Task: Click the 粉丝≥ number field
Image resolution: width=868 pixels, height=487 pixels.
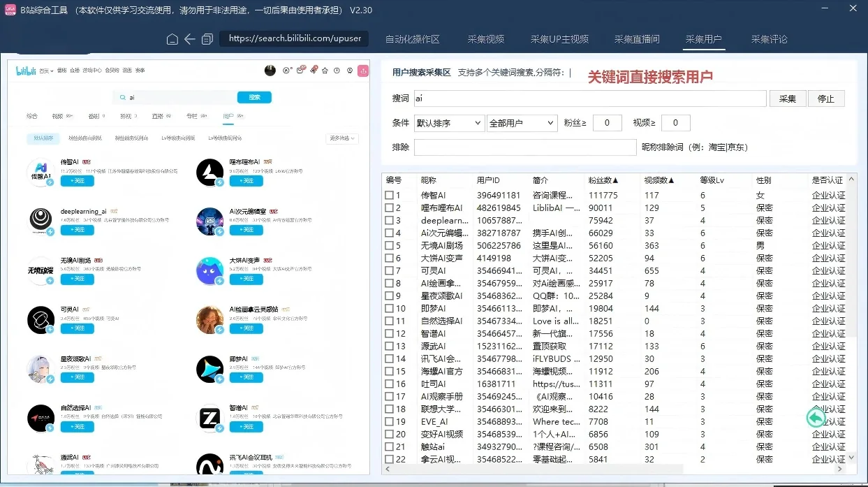Action: [608, 123]
